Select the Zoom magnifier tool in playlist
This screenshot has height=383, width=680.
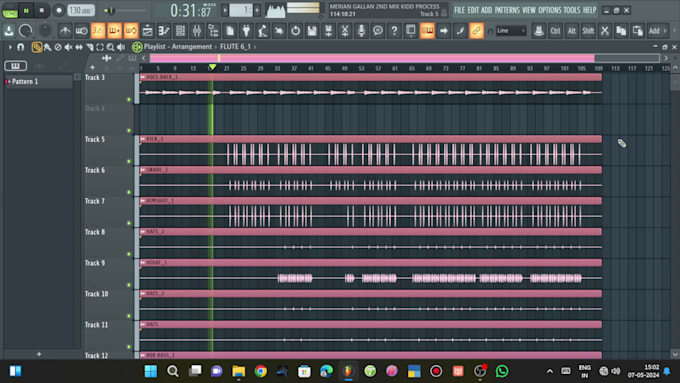pos(111,47)
